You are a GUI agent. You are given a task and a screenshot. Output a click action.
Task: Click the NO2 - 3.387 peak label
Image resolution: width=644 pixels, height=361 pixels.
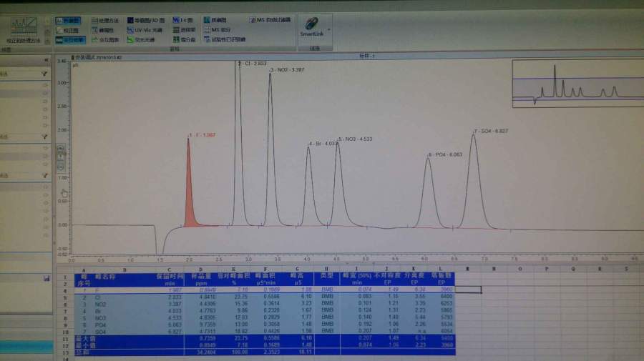[x=288, y=70]
